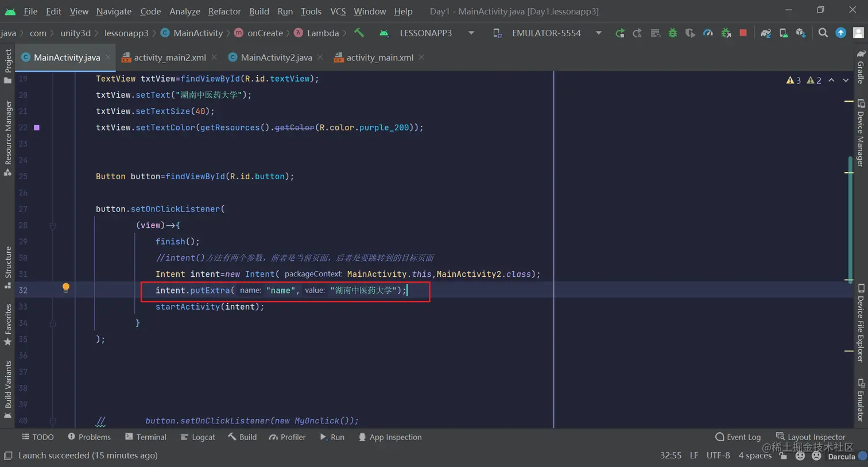Click the sad face feedback icon
The height and width of the screenshot is (467, 868).
(816, 456)
